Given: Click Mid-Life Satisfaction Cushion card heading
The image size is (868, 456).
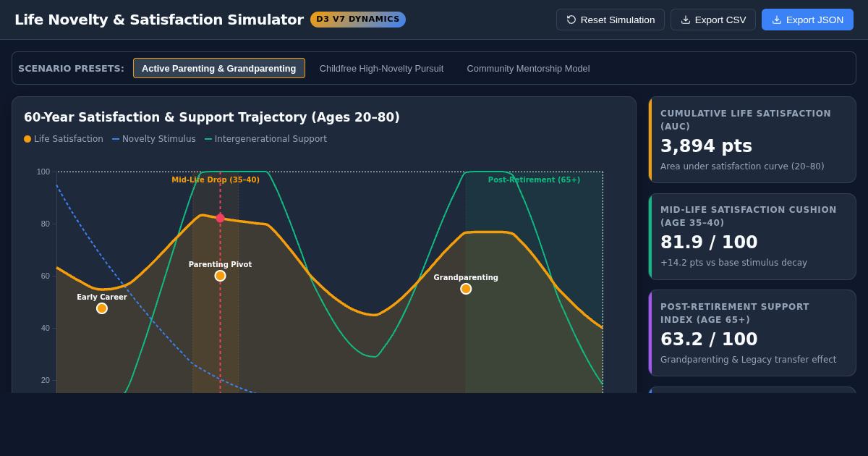Looking at the screenshot, I should coord(749,216).
